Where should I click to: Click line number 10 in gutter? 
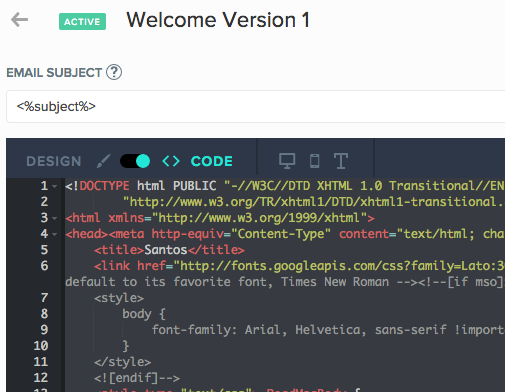[x=41, y=346]
